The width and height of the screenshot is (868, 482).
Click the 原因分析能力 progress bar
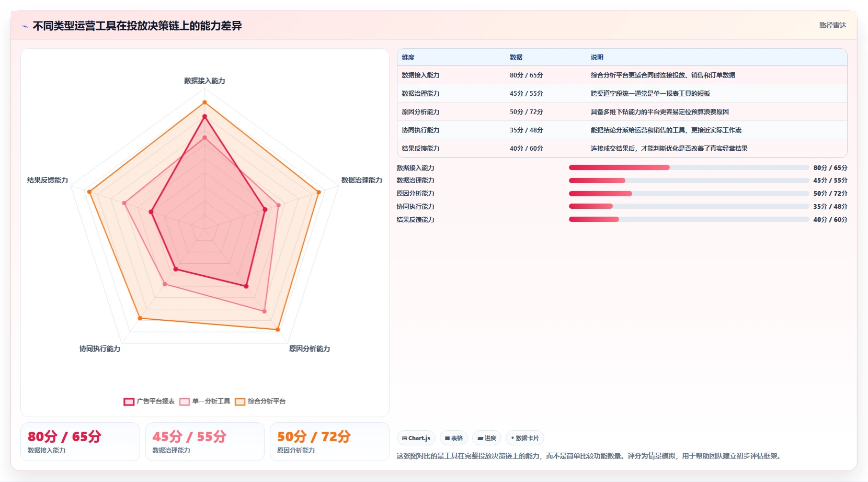click(x=689, y=194)
